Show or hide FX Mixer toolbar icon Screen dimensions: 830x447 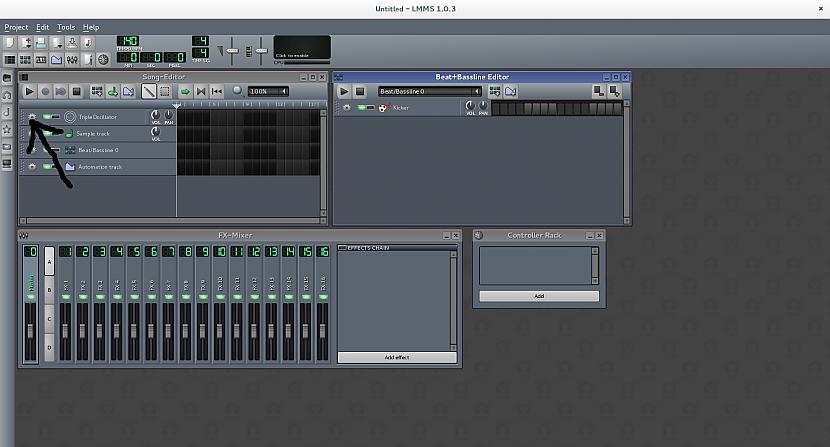(72, 59)
